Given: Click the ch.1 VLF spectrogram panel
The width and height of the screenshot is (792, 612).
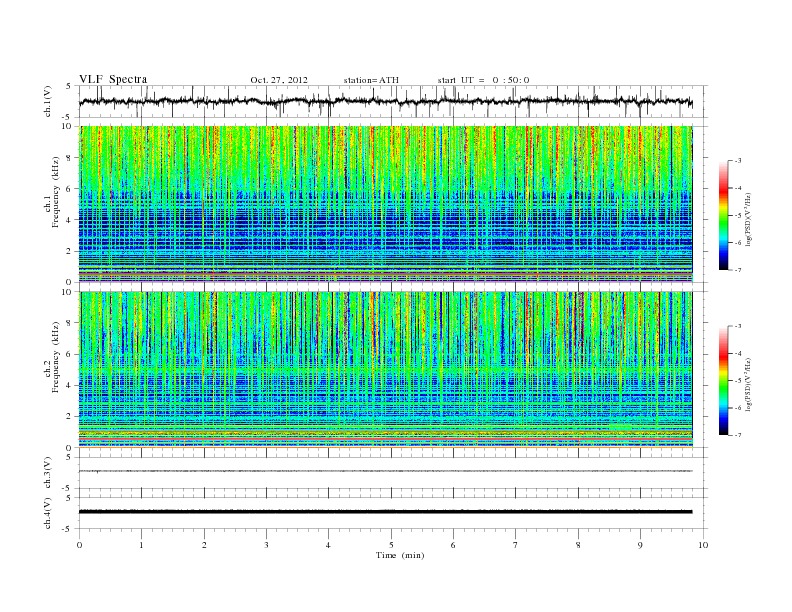Looking at the screenshot, I should pyautogui.click(x=385, y=204).
